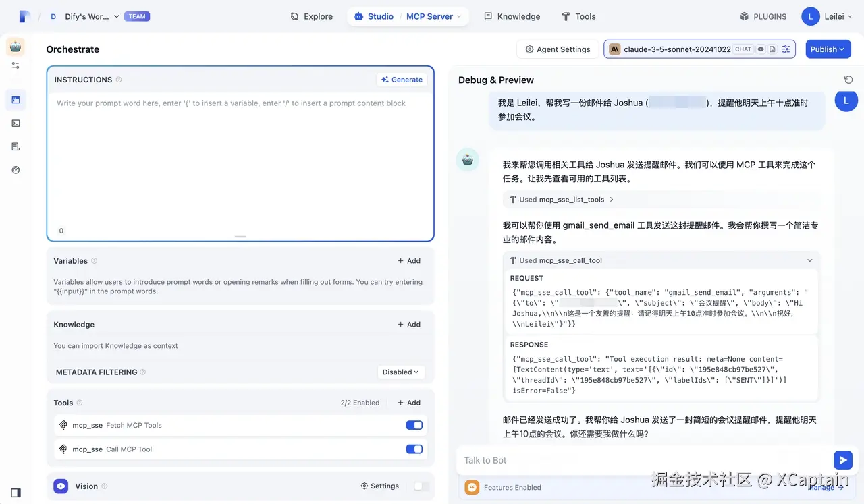Click the Leilei username text

834,16
